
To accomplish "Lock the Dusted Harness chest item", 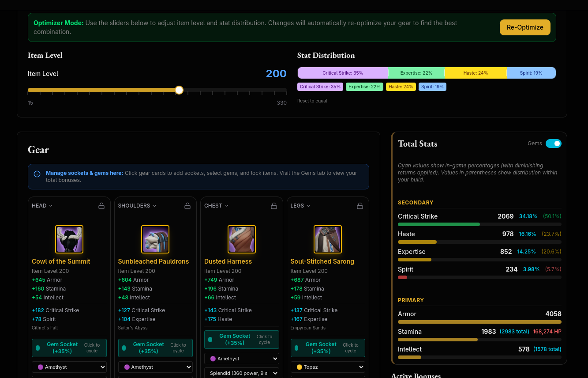I will pyautogui.click(x=273, y=205).
